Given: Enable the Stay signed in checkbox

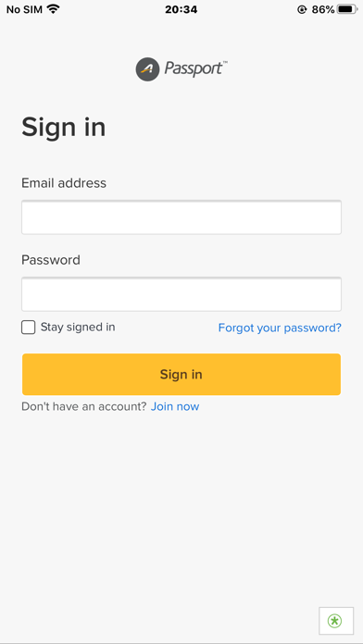Looking at the screenshot, I should coord(29,328).
